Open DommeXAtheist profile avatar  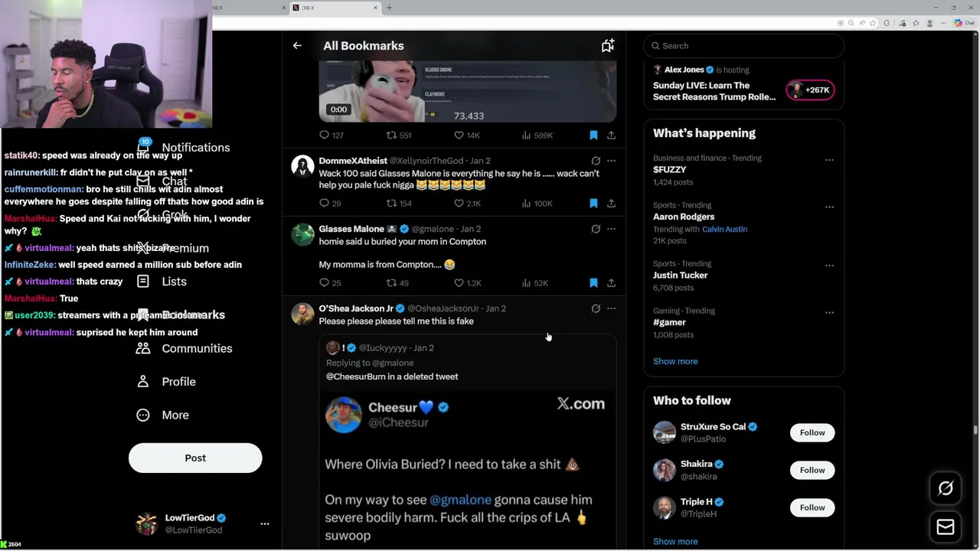(x=302, y=167)
